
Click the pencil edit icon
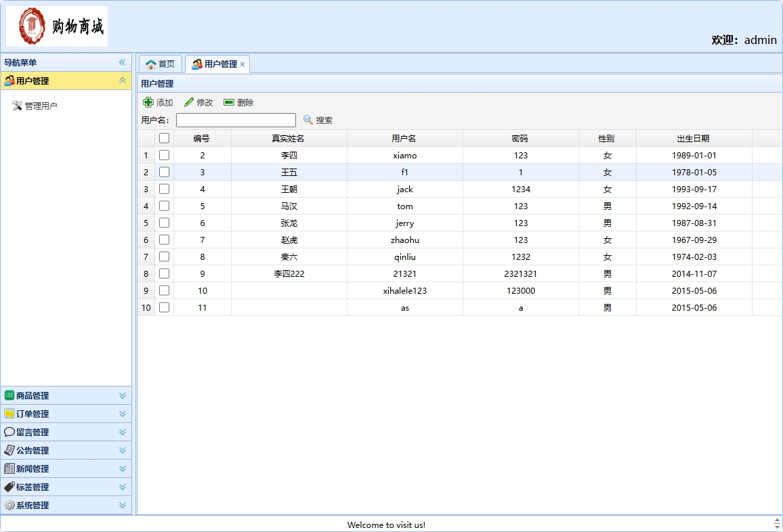point(189,102)
